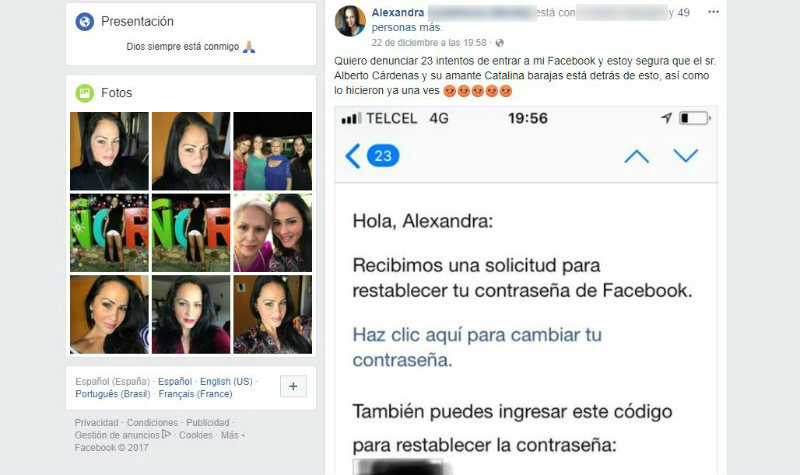Screen dimensions: 800x475
Task: Open the post options three-dot menu
Action: pyautogui.click(x=713, y=12)
